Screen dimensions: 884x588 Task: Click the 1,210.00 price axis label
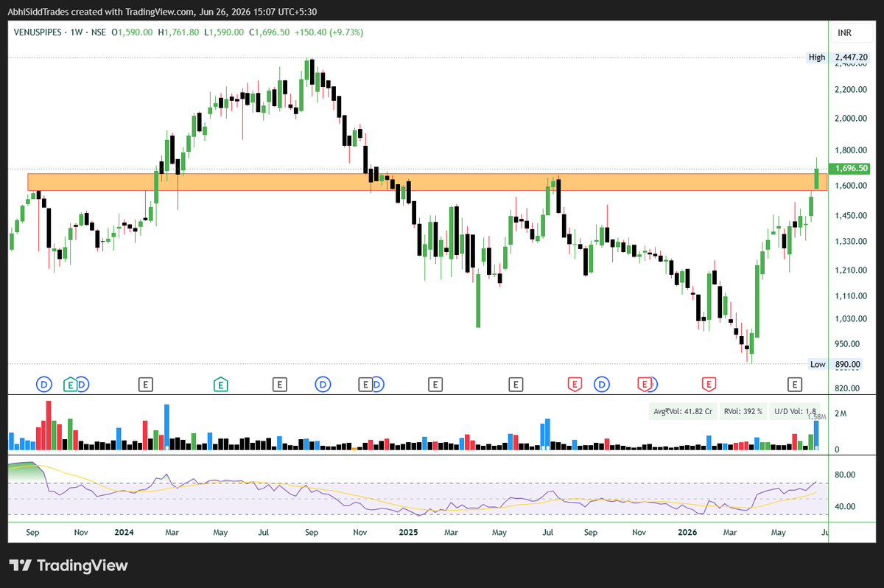tap(851, 270)
